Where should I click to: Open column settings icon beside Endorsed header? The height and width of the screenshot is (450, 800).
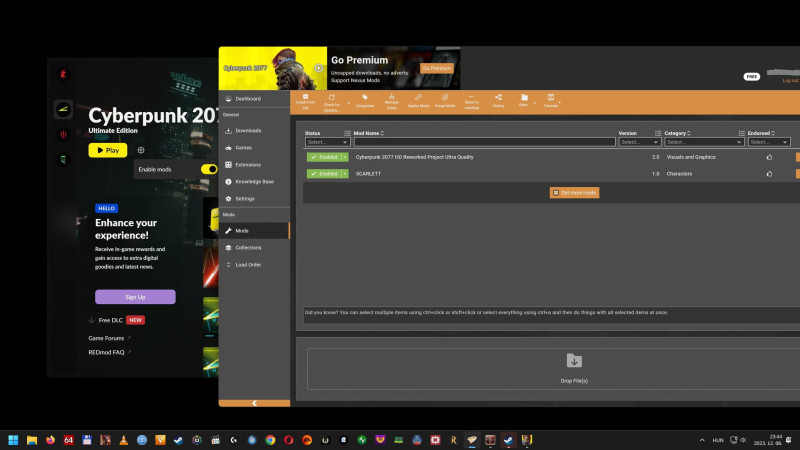click(x=741, y=133)
